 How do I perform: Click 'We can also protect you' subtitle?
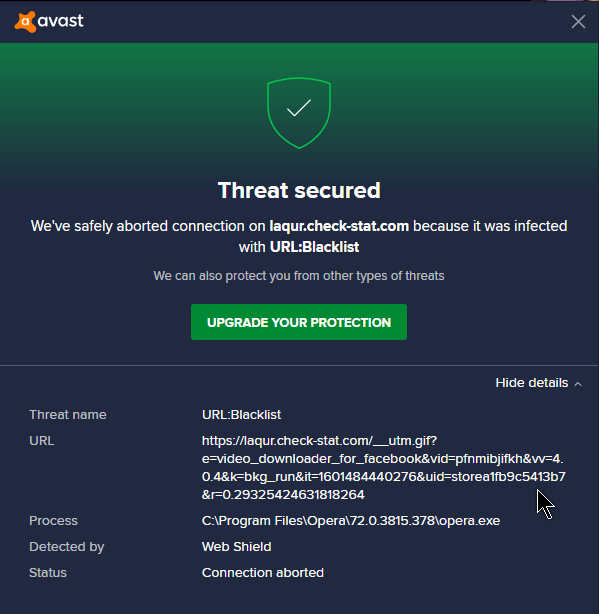[x=299, y=276]
